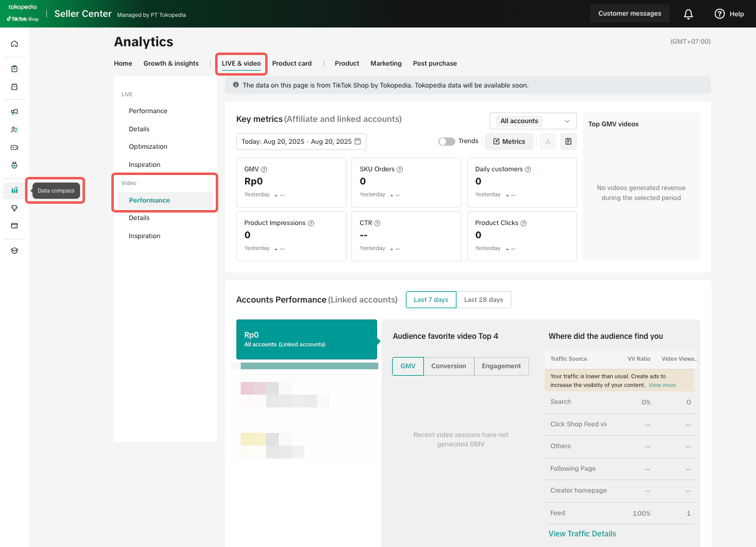This screenshot has width=756, height=547.
Task: Open the date range picker
Action: (301, 141)
